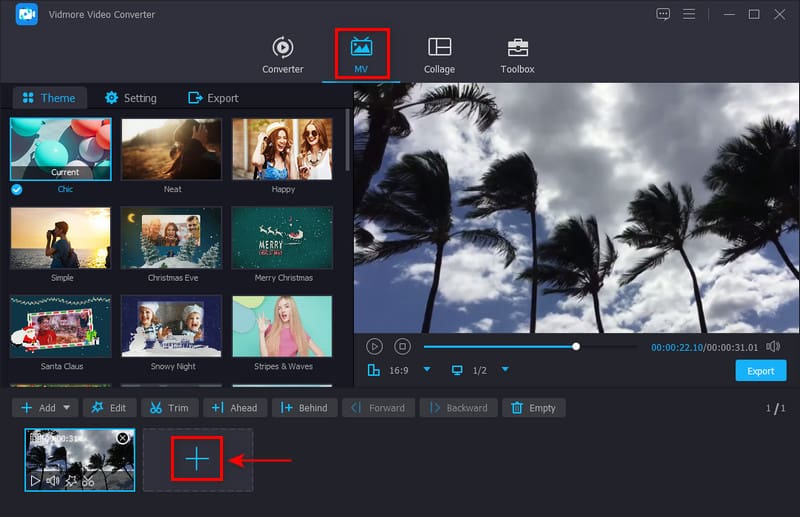Screen dimensions: 800x517
Task: Play the preview video
Action: click(x=374, y=347)
